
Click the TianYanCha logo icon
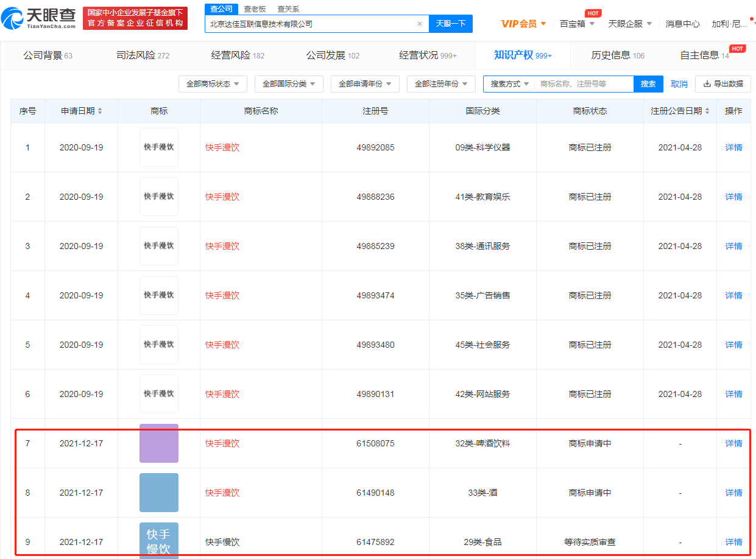click(12, 19)
